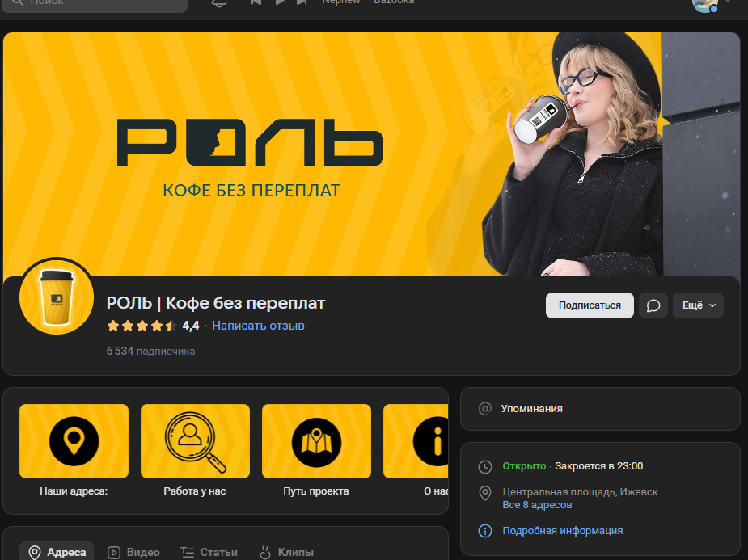Expand the Ещё dropdown

(698, 305)
